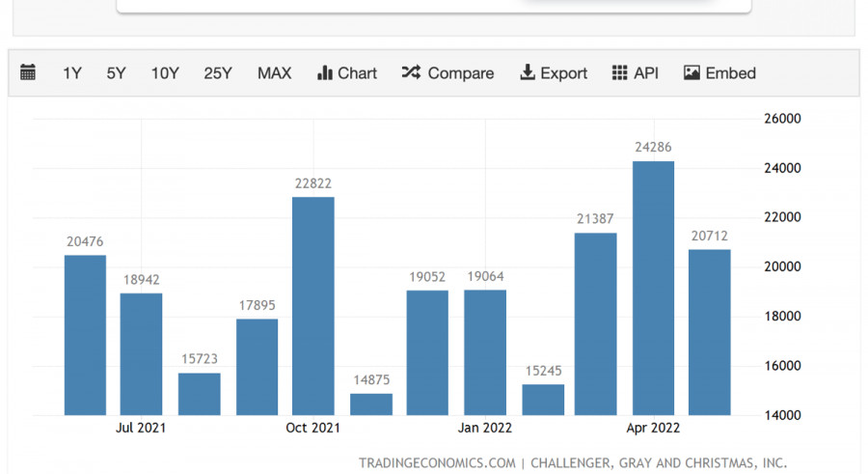Click the API grid icon
The width and height of the screenshot is (868, 474).
pyautogui.click(x=620, y=73)
